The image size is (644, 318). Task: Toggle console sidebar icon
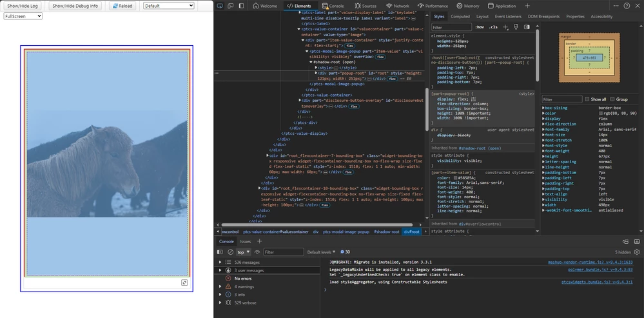click(220, 252)
